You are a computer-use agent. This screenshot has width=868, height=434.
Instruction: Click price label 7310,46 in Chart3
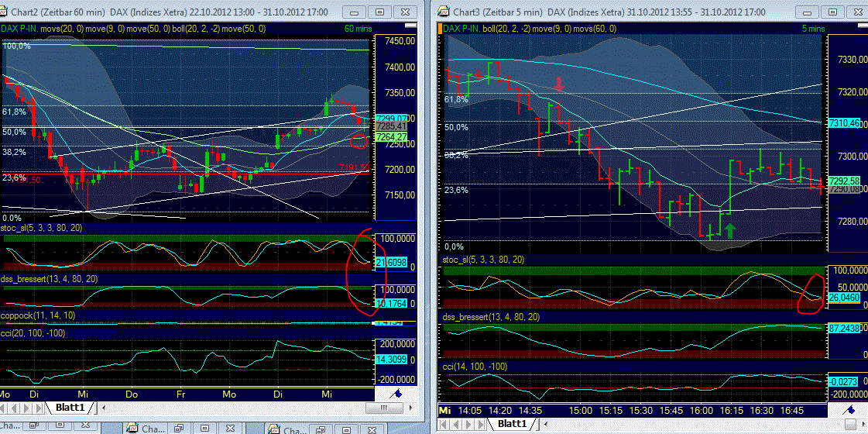[845, 123]
